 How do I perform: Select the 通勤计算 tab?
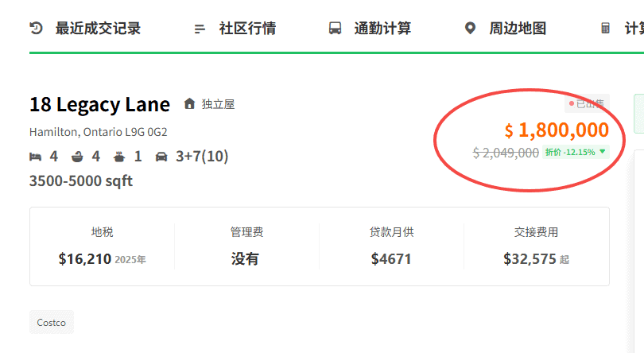tap(382, 29)
